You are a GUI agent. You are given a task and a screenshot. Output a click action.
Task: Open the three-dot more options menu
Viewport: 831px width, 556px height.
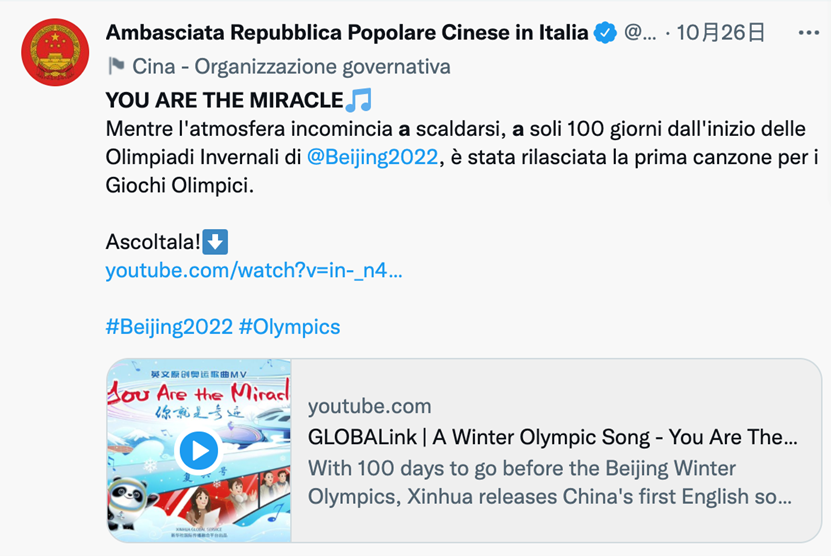coord(808,33)
